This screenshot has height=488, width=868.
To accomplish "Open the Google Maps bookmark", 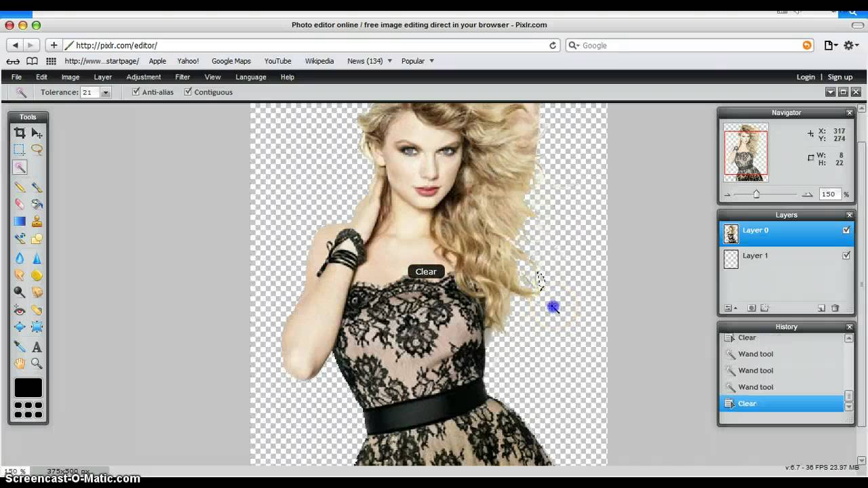I will click(x=231, y=61).
